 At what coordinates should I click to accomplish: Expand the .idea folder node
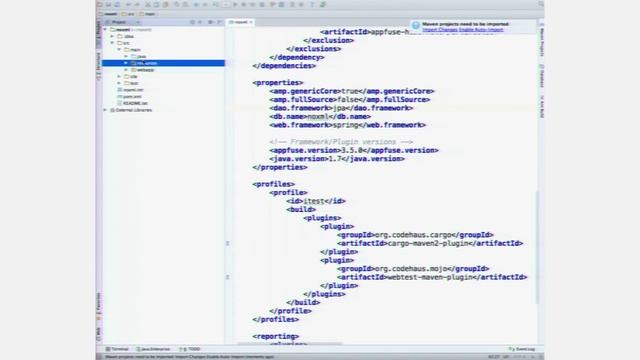tap(112, 36)
